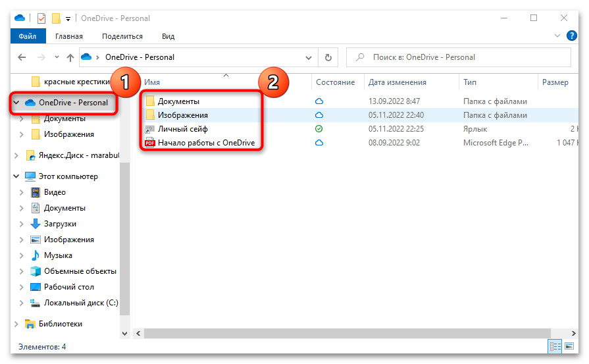The image size is (589, 364).
Task: Click the search box for OneDrive - Personal
Action: pos(461,57)
